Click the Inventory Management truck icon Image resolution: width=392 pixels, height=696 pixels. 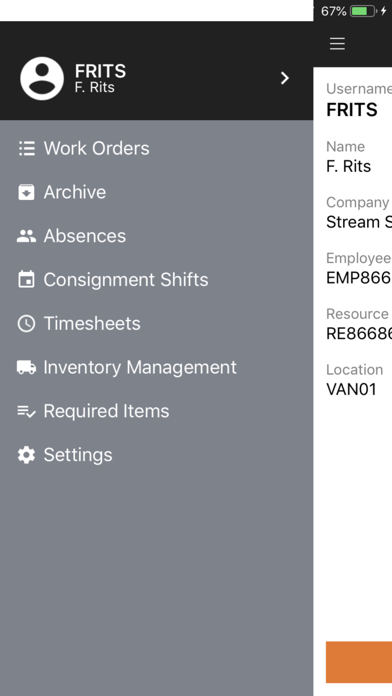click(26, 368)
